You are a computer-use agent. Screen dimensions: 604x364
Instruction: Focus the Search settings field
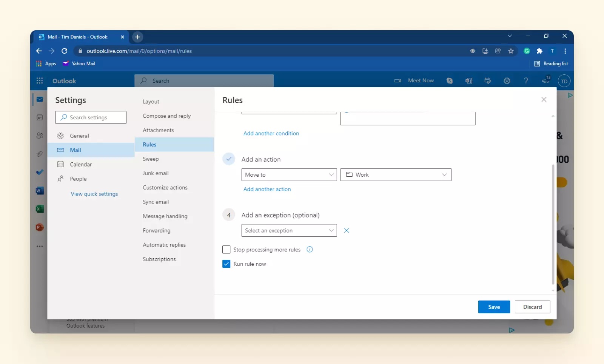coord(91,117)
